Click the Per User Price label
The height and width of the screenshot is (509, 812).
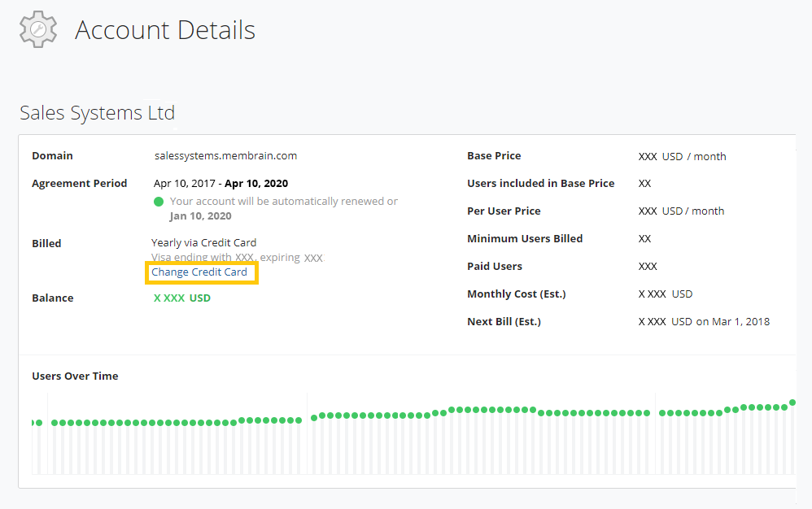504,211
